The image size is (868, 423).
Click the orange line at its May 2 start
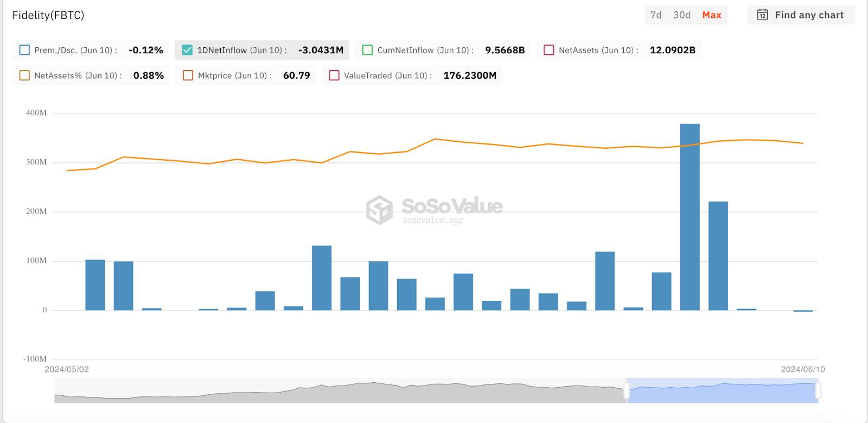[x=68, y=171]
